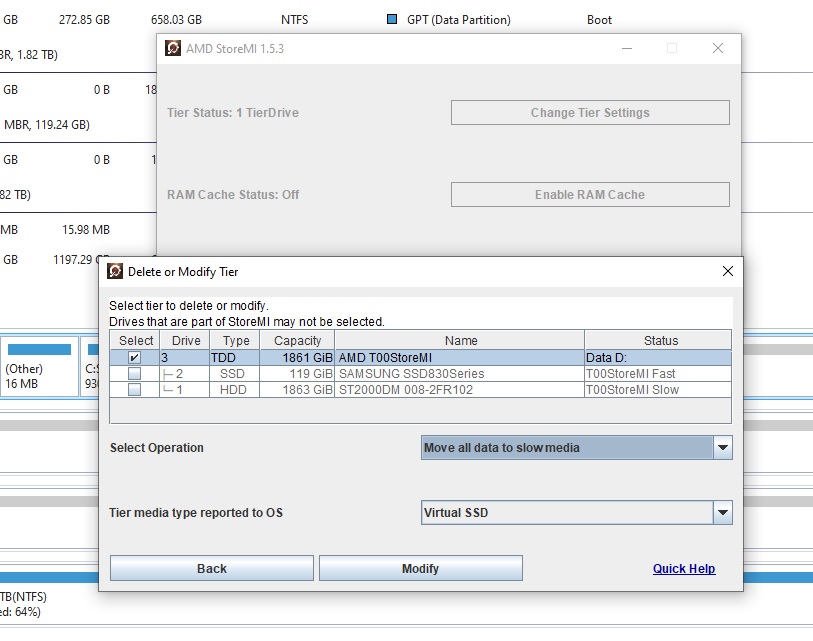Close the Delete or Modify Tier dialog
Image resolution: width=813 pixels, height=641 pixels.
[x=727, y=271]
